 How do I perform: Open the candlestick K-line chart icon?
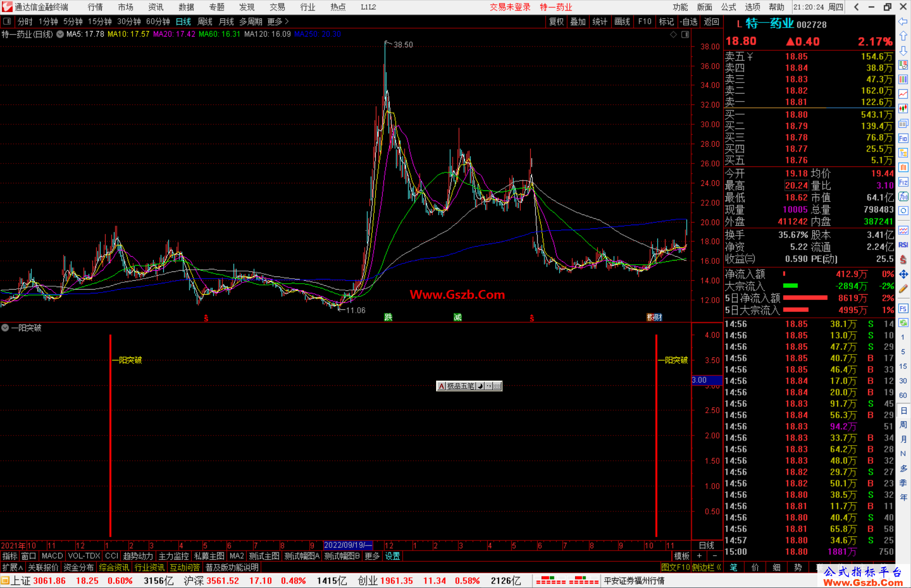click(903, 109)
